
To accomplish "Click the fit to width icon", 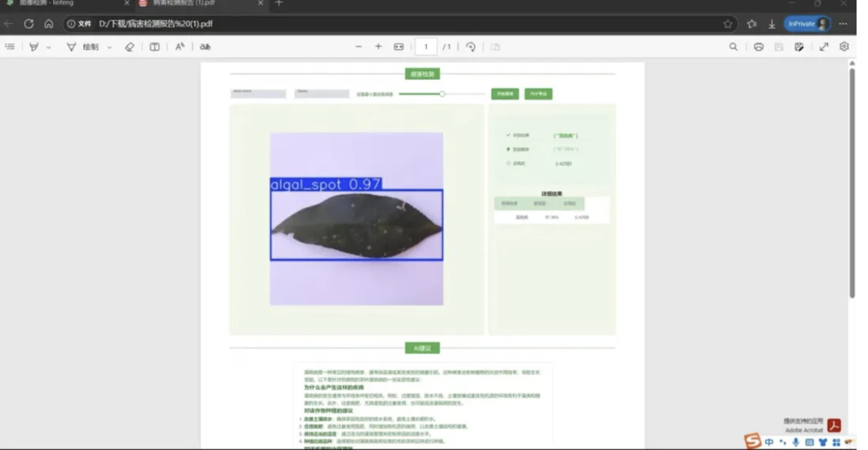I will tap(398, 47).
